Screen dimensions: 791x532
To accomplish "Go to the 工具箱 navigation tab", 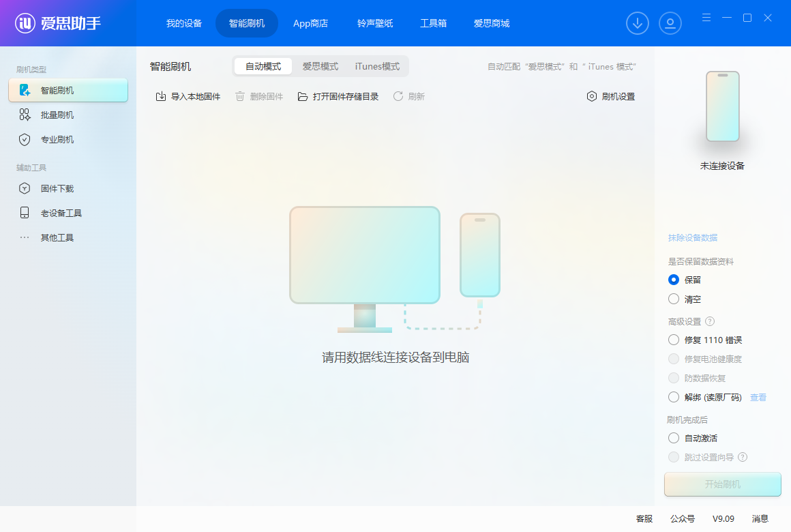I will pos(433,23).
